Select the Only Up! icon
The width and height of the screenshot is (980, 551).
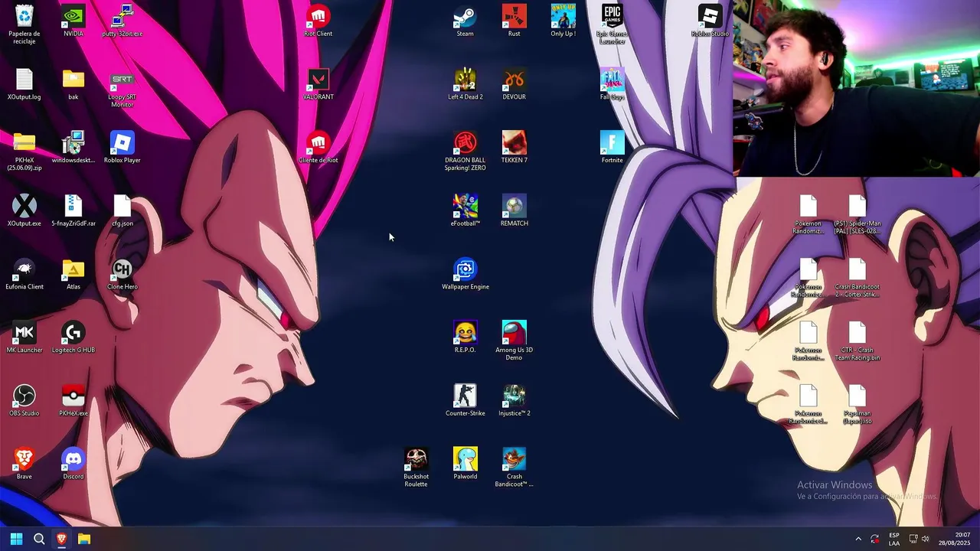tap(563, 21)
